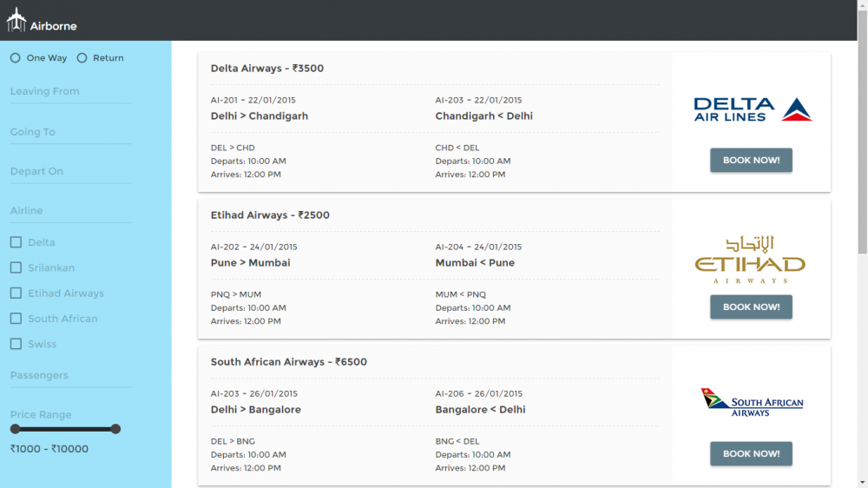Click the South African Airways logo
This screenshot has width=868, height=488.
click(x=752, y=402)
